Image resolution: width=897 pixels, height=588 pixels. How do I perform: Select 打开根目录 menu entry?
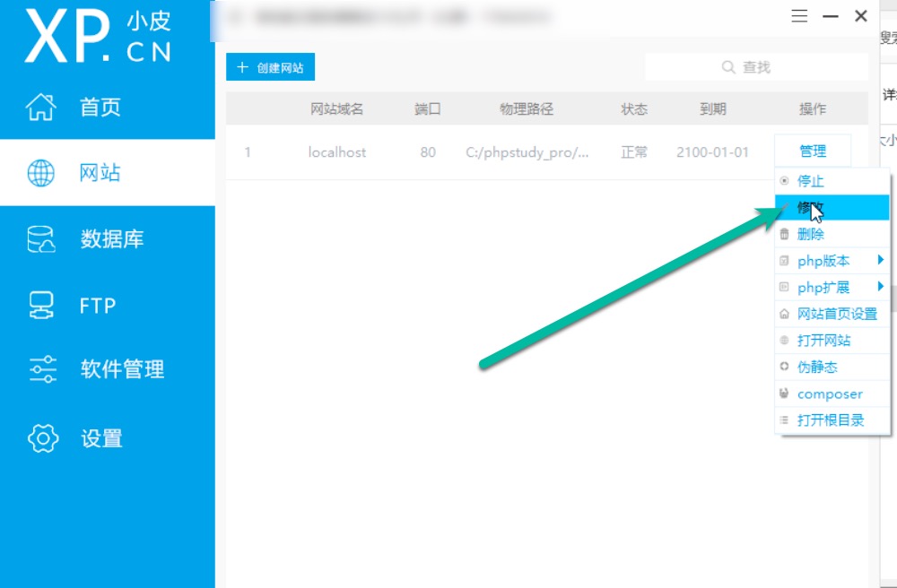coord(832,420)
